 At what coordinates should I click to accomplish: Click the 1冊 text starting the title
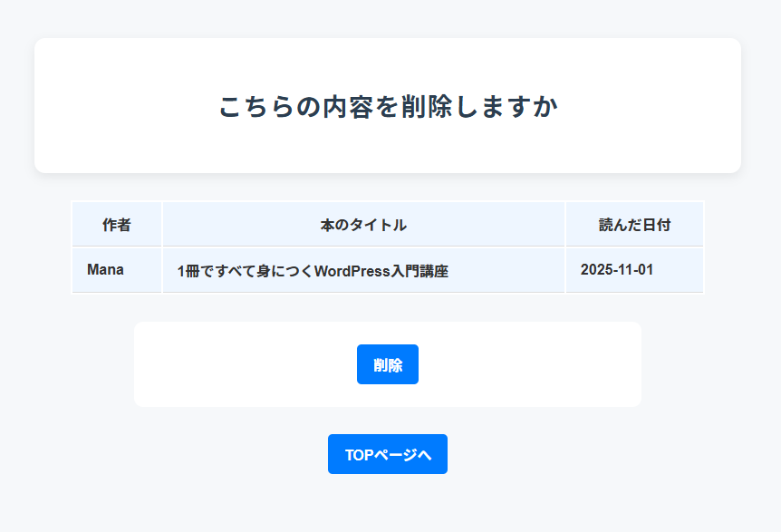tap(187, 271)
